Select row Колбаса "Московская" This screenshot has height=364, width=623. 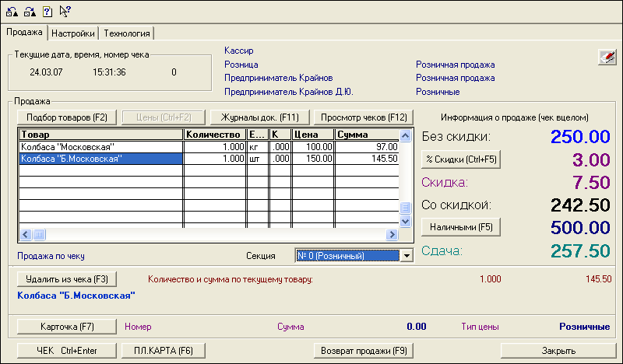pos(209,147)
